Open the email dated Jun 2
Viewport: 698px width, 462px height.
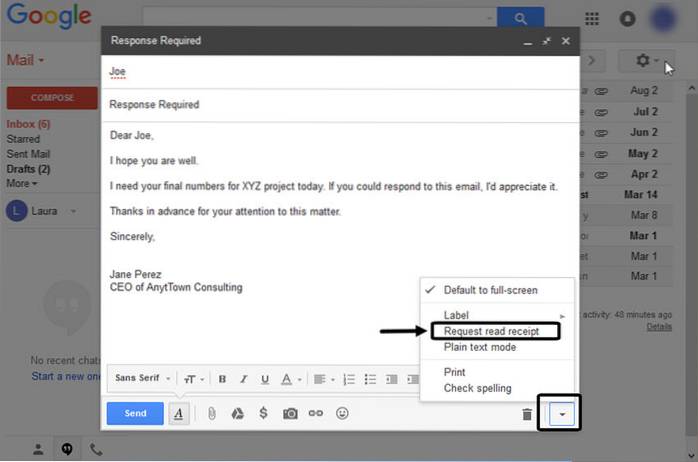627,133
